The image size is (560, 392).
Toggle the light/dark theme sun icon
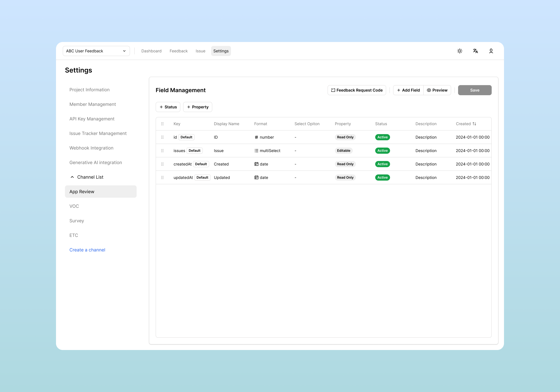click(459, 51)
